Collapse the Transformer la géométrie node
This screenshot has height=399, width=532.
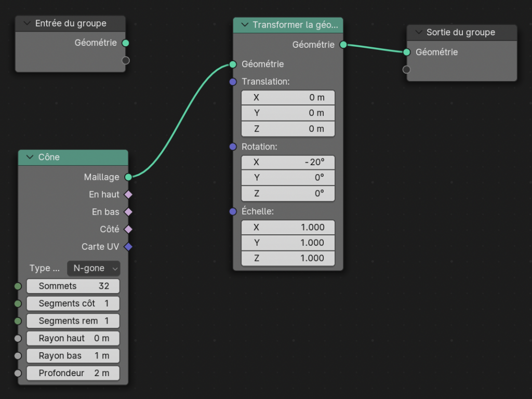(244, 25)
